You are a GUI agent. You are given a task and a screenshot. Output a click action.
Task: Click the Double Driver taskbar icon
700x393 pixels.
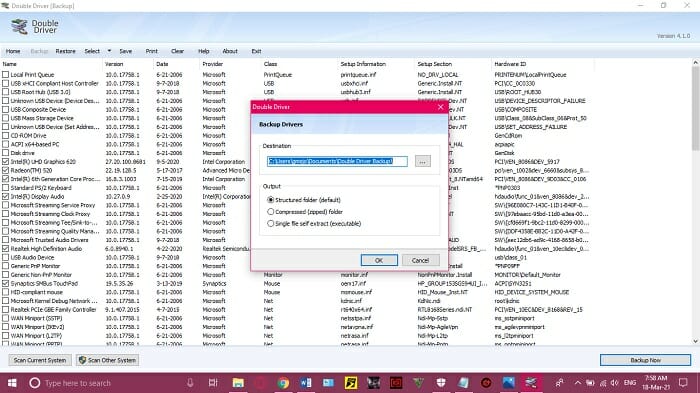click(x=531, y=383)
